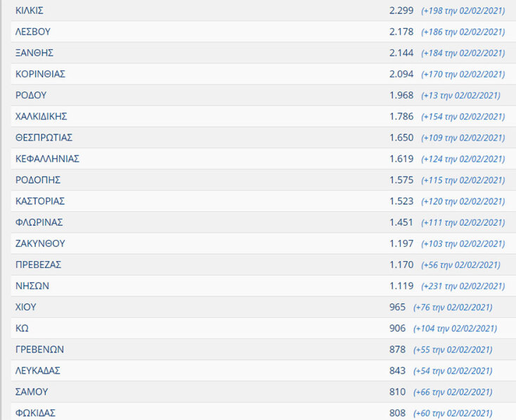Viewport: 516px width, 420px height.
Task: Click the +111 daily change for ΦΛΩΡΙΝΑΣ
Action: pyautogui.click(x=463, y=222)
